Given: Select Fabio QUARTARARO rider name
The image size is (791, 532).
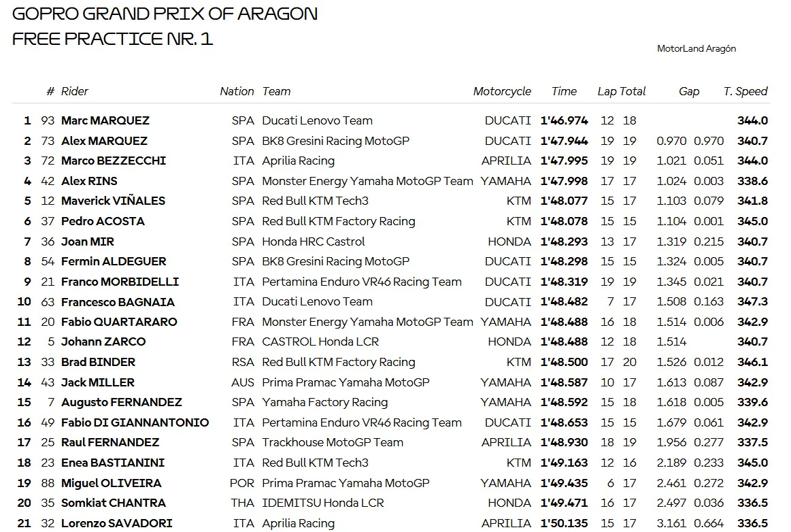Looking at the screenshot, I should click(119, 322).
